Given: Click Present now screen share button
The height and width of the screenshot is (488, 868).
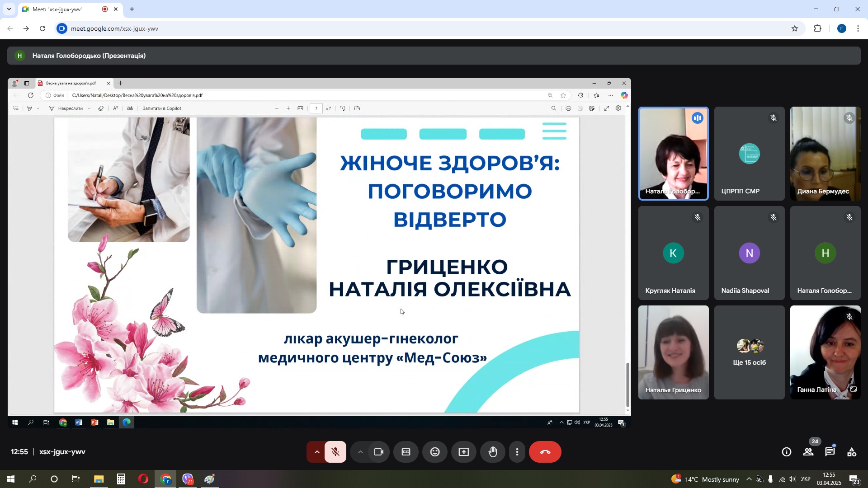Looking at the screenshot, I should click(x=464, y=452).
